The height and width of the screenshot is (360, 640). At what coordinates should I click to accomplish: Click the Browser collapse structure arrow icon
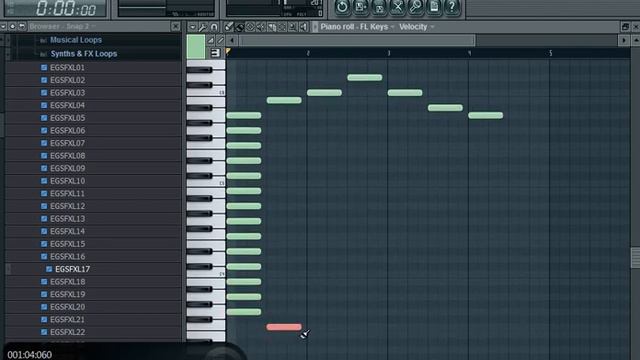[x=22, y=27]
